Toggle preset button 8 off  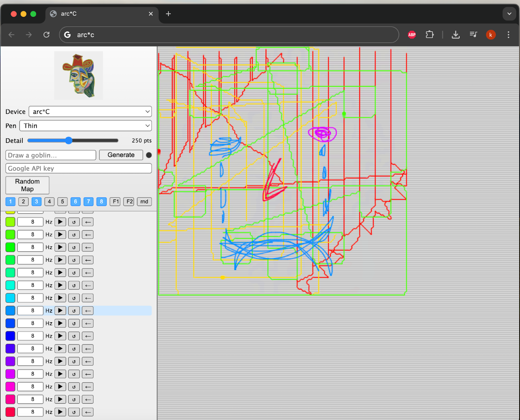tap(102, 202)
